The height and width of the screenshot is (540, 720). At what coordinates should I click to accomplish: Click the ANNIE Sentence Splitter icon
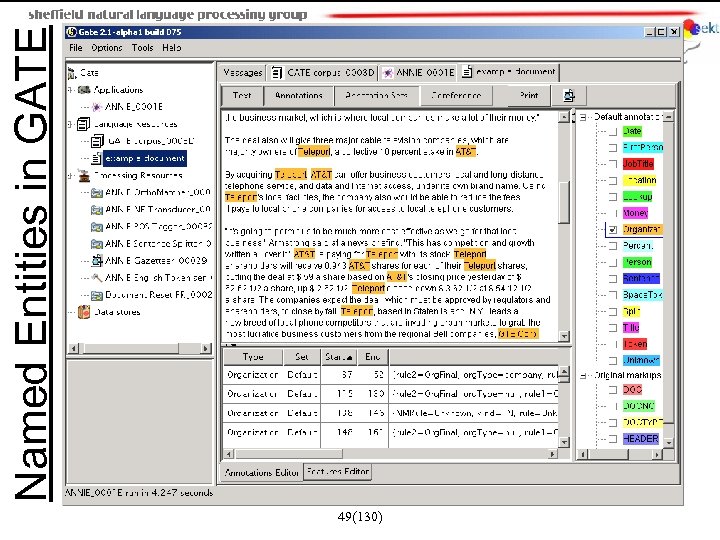[x=96, y=244]
